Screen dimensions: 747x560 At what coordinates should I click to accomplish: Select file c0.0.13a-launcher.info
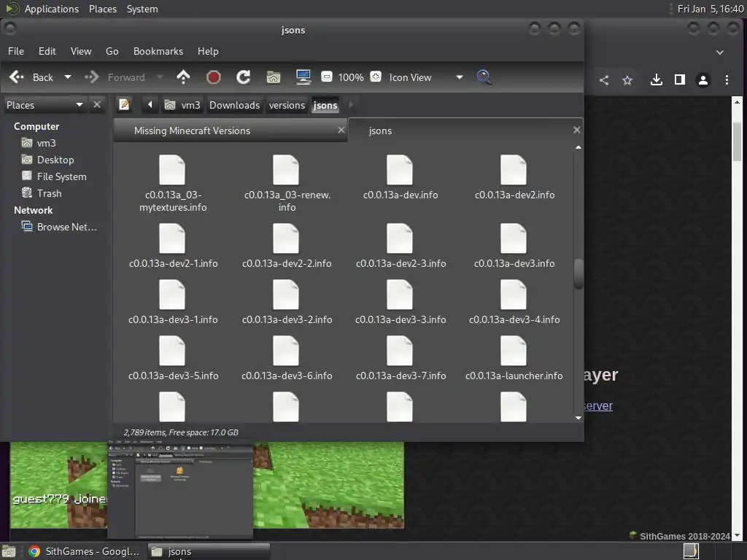point(514,358)
